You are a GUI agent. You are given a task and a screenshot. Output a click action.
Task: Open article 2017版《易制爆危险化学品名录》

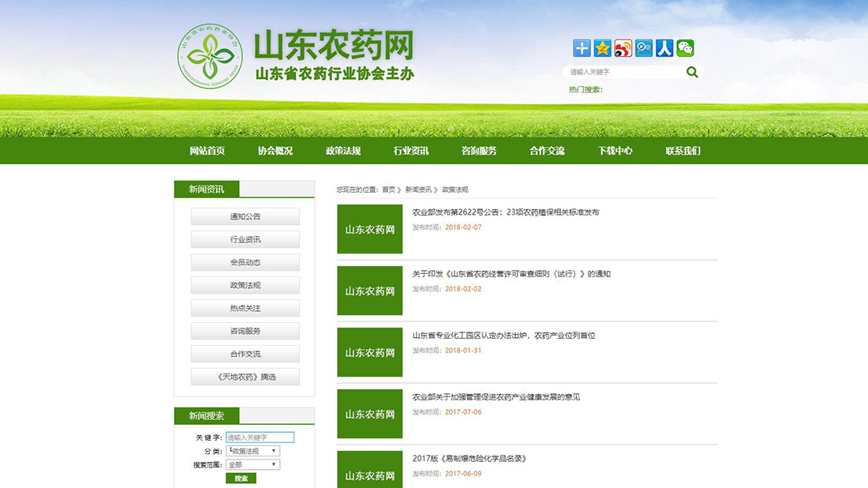click(470, 458)
